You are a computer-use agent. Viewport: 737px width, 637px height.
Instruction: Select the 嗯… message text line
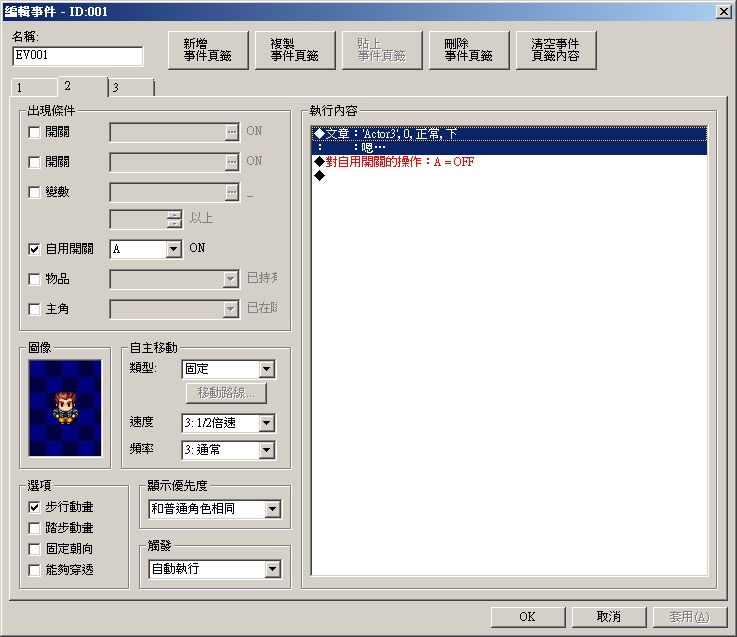pyautogui.click(x=510, y=148)
